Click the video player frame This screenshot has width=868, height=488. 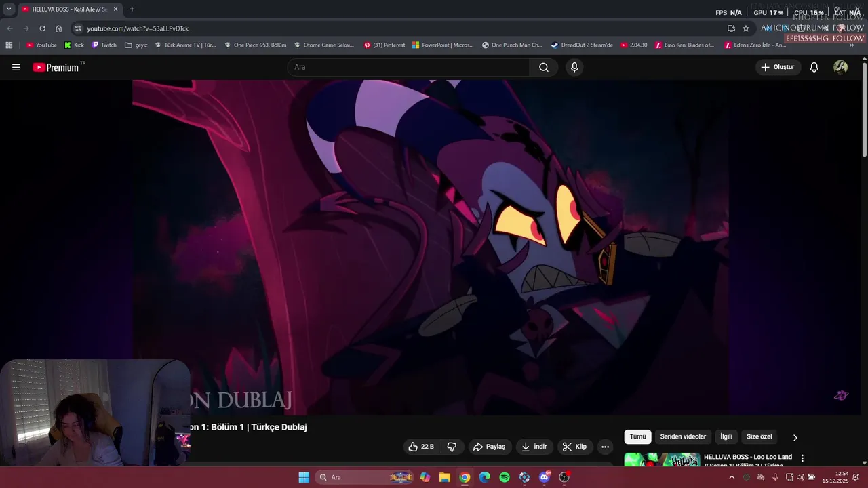[430, 247]
